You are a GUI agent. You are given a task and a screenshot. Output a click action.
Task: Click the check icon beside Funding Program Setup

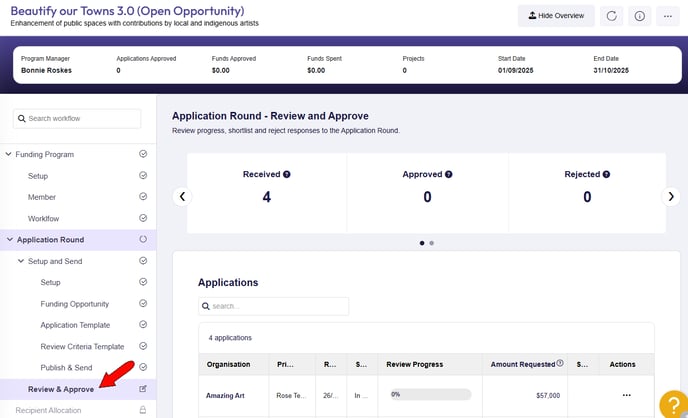tap(143, 175)
